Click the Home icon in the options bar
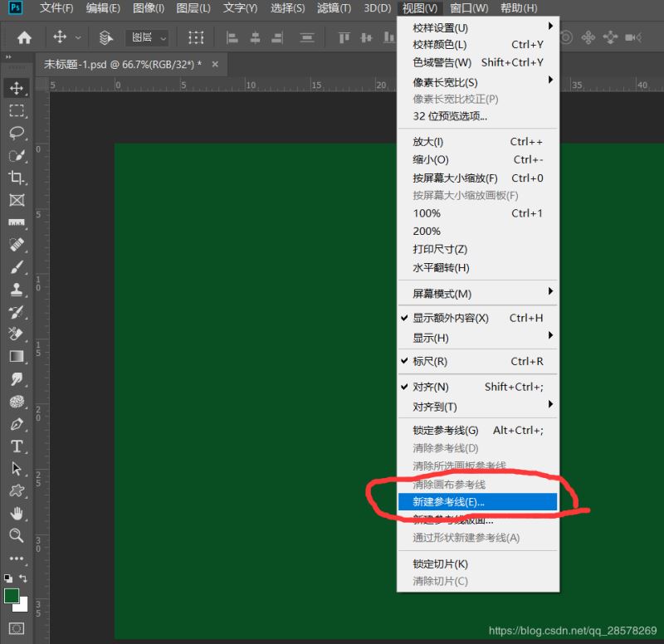Viewport: 664px width, 644px height. pos(22,37)
